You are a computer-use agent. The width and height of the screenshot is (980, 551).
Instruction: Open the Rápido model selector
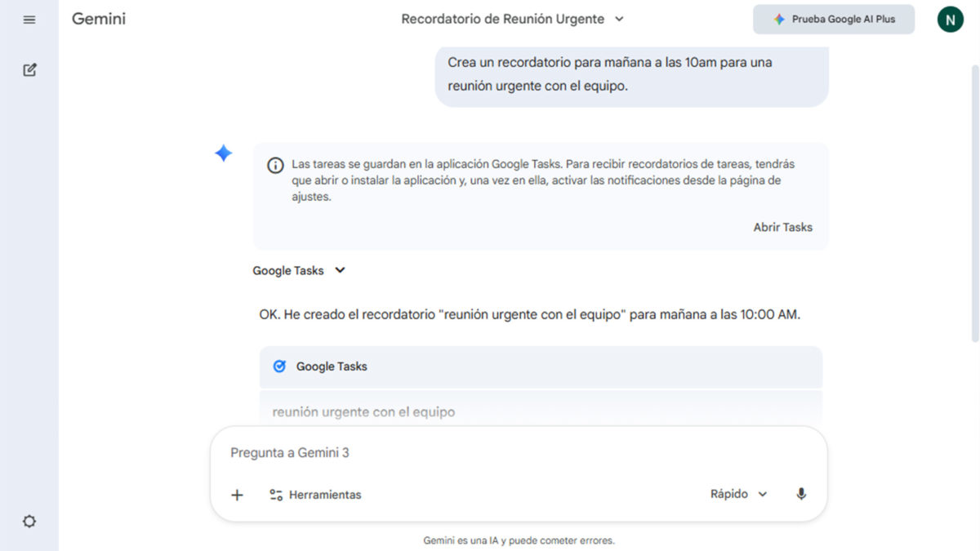pyautogui.click(x=737, y=494)
